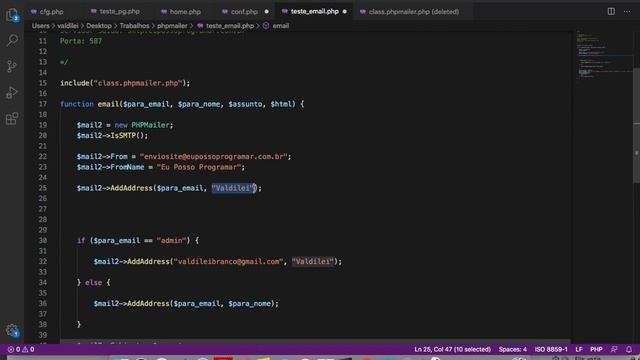Viewport: 640px width, 360px height.
Task: Click the valdilei breadcrumb segment
Action: pyautogui.click(x=68, y=26)
